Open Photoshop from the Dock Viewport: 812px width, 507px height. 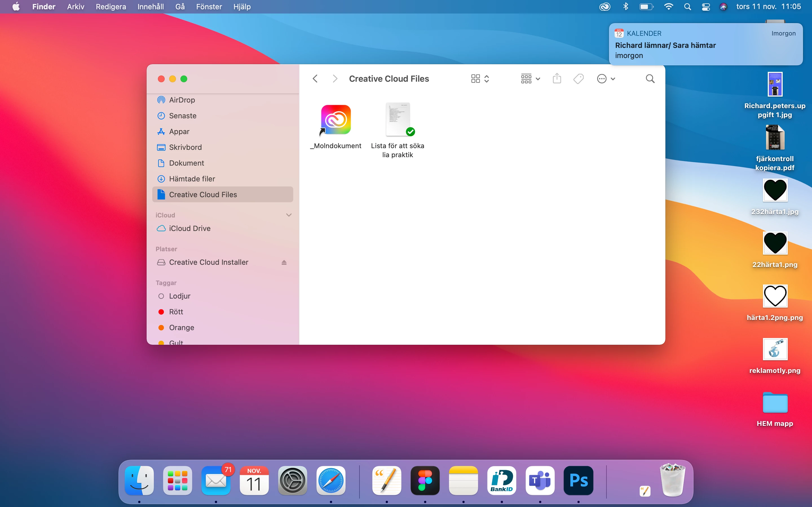click(578, 481)
